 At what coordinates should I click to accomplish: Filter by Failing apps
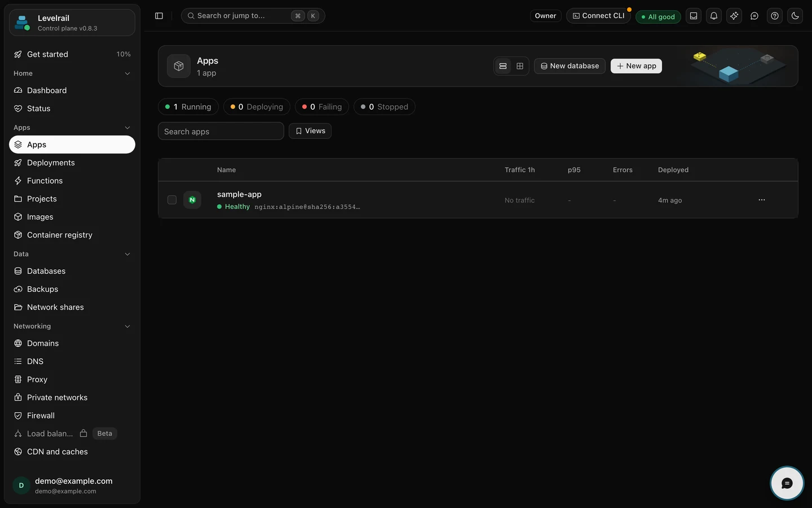(x=322, y=107)
